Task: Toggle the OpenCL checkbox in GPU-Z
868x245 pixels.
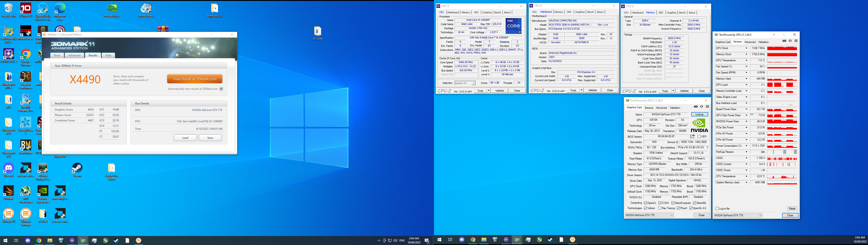Action: click(x=645, y=203)
